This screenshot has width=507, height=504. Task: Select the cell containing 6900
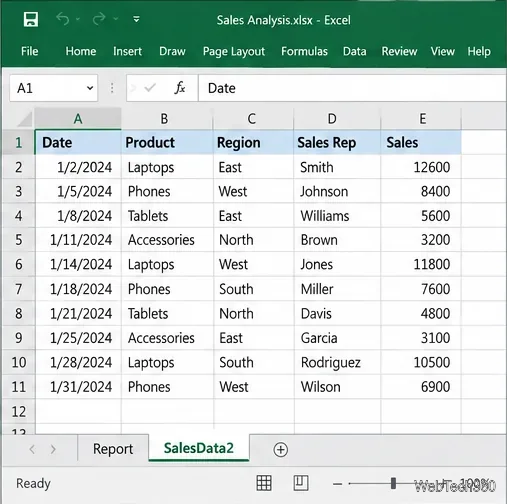[x=421, y=387]
